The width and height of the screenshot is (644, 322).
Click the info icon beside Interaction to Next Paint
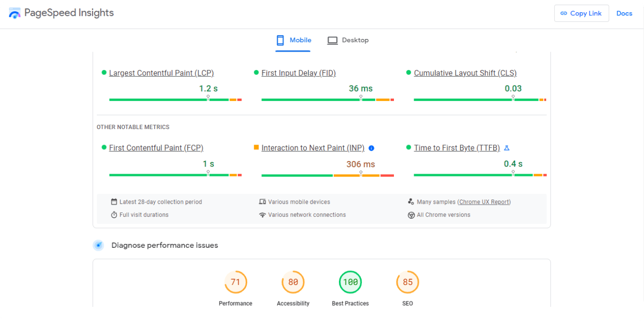click(x=371, y=148)
